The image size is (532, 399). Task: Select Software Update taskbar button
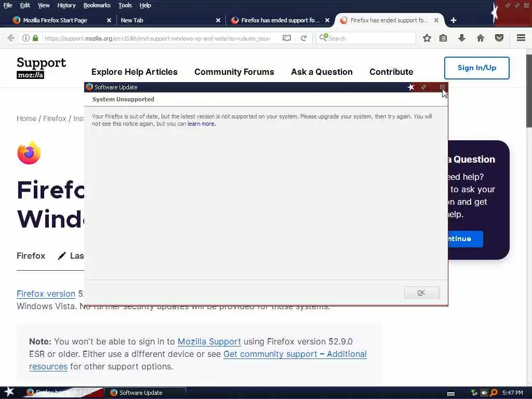[x=144, y=393]
